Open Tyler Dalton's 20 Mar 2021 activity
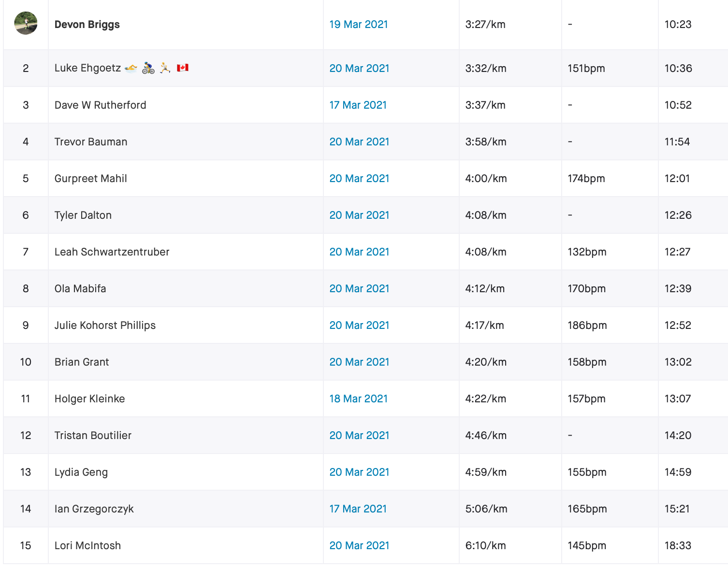The height and width of the screenshot is (568, 728). [x=359, y=215]
